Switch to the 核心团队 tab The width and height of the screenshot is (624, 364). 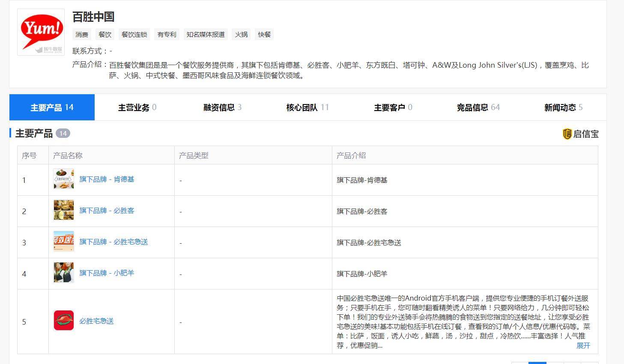tap(307, 107)
